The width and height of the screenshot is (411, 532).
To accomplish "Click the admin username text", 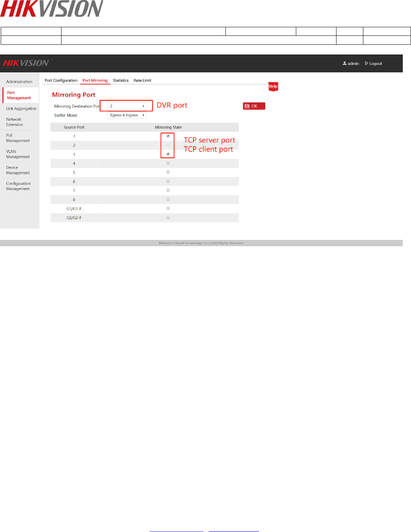I will 353,64.
